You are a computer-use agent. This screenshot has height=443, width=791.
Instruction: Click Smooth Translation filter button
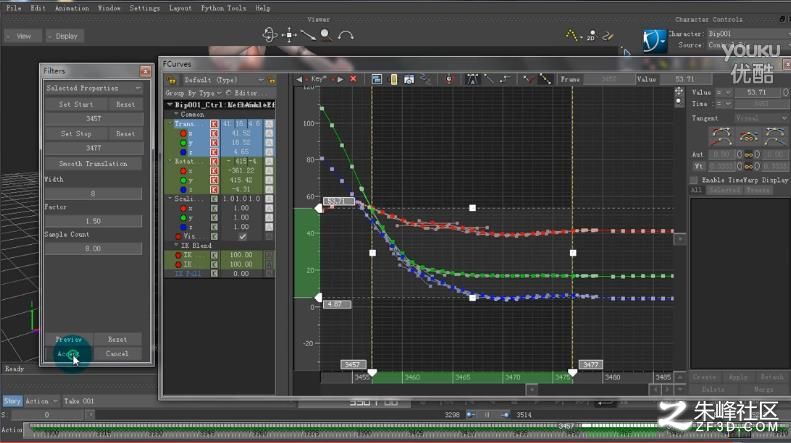[x=93, y=164]
